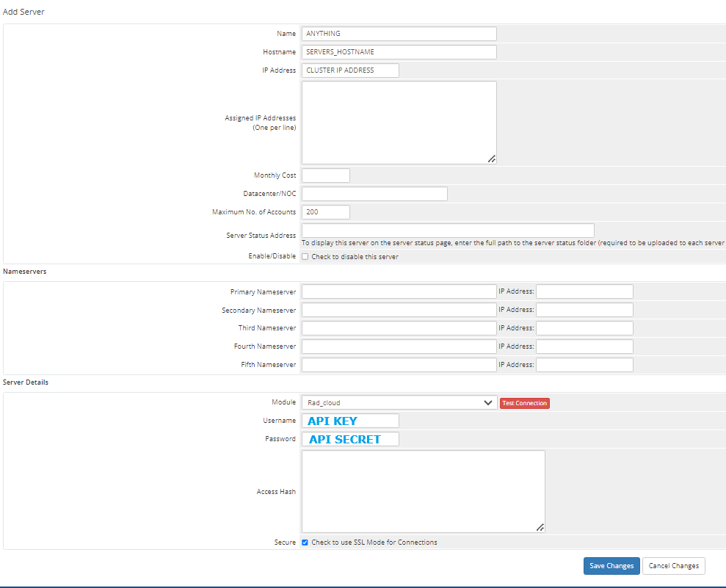Click the Primary Nameserver field
Screen dimensions: 726x588
(399, 291)
